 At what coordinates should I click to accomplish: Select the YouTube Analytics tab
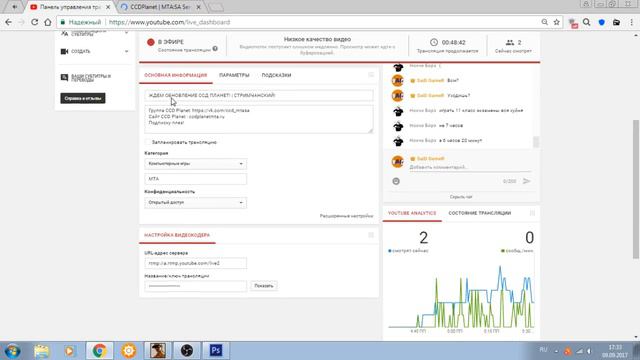tap(412, 213)
